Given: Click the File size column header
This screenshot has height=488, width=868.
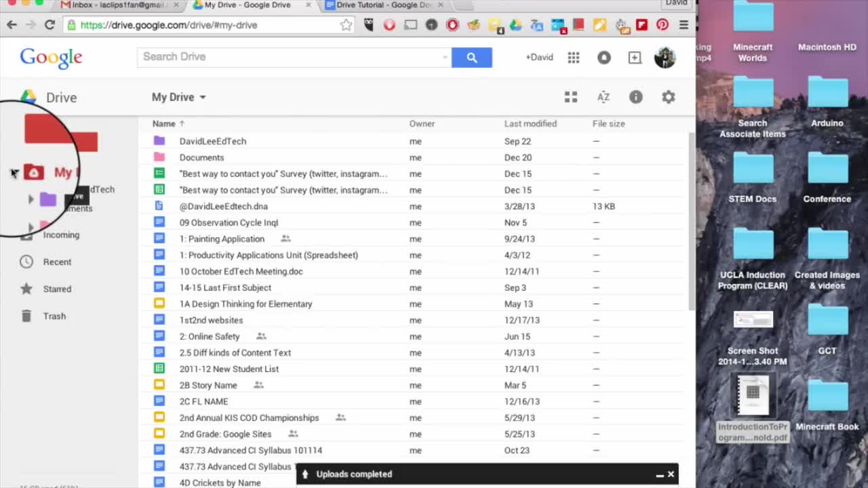Looking at the screenshot, I should [x=609, y=123].
